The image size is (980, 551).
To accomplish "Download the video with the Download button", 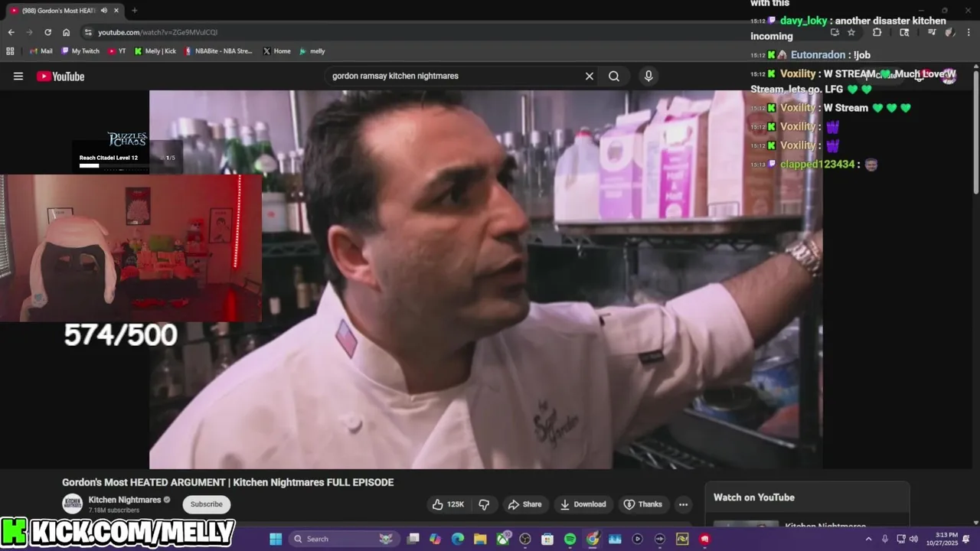I will click(583, 504).
